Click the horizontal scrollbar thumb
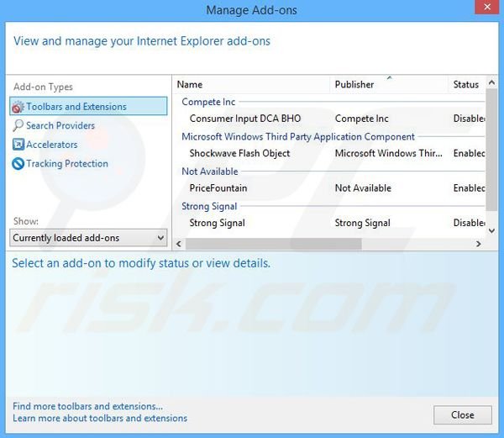Viewport: 504px width, 438px height. (x=274, y=244)
